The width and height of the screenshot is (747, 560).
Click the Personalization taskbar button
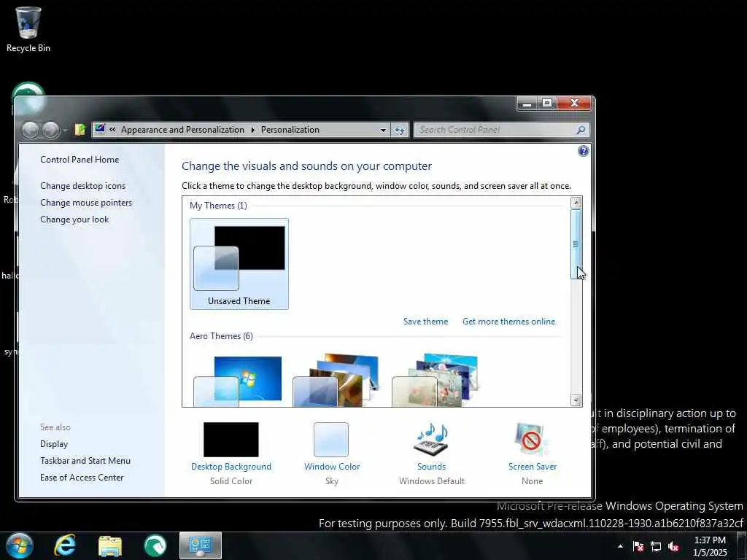pyautogui.click(x=201, y=545)
